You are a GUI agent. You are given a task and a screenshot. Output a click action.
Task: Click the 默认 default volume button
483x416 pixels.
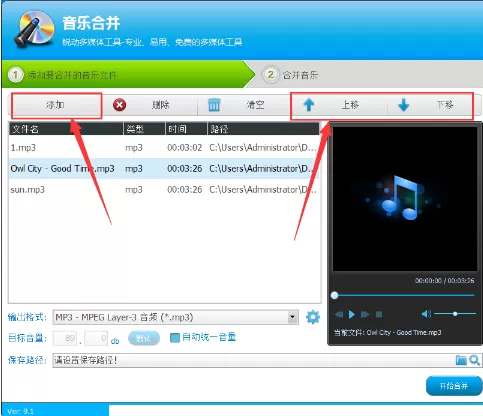coord(144,338)
